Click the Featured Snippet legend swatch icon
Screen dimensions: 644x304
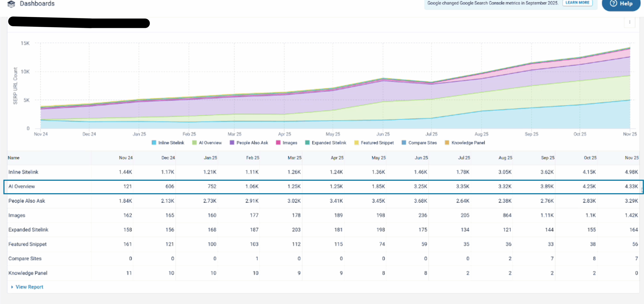356,143
